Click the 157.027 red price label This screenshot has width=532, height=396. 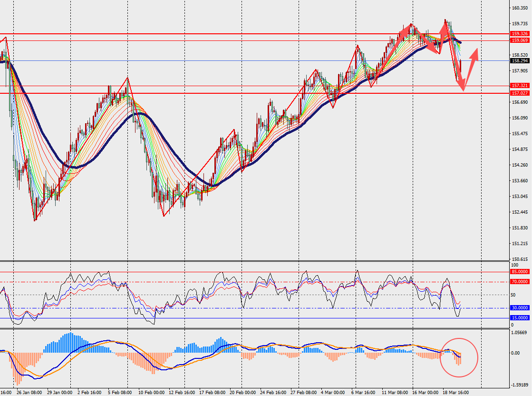point(520,93)
